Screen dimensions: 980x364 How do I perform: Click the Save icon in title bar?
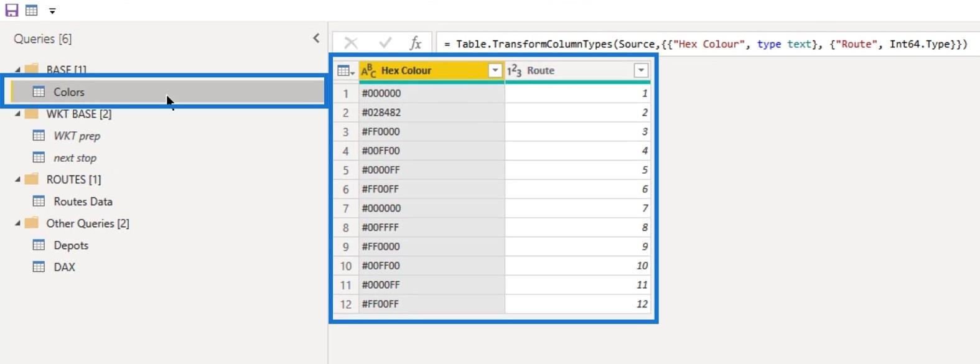(11, 10)
